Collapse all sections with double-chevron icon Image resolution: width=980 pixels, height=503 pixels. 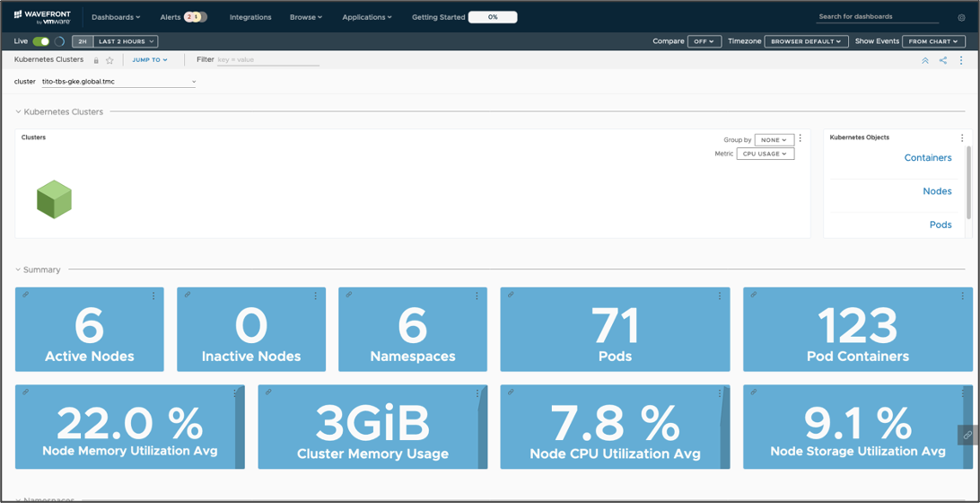(x=925, y=60)
